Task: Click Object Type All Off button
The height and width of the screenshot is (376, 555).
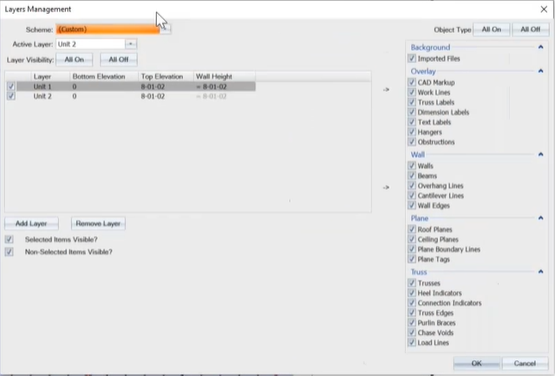Action: coord(530,30)
